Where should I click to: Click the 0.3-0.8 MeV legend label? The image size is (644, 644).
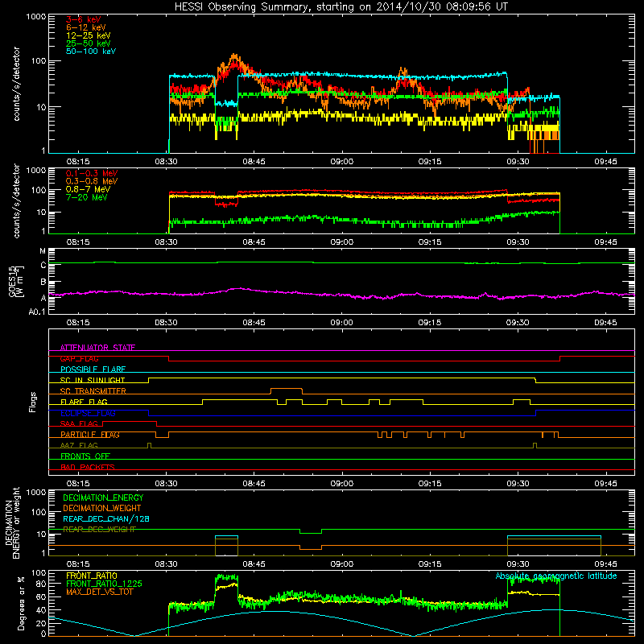tap(92, 181)
